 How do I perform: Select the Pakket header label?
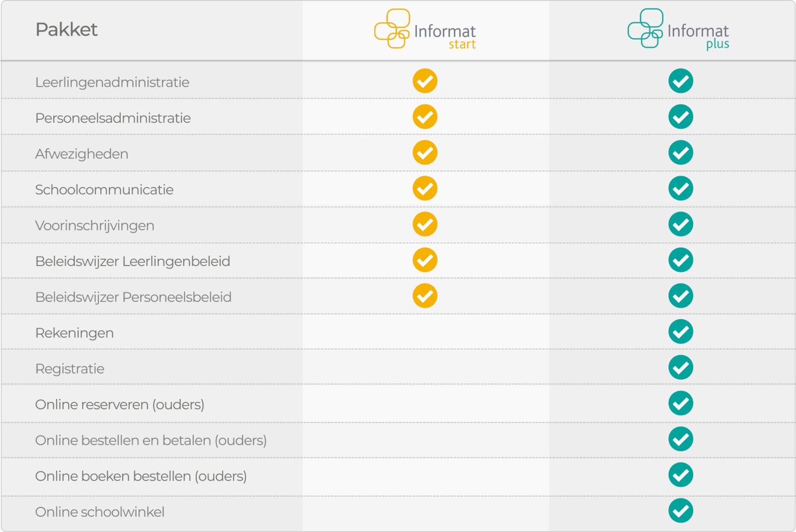point(66,30)
